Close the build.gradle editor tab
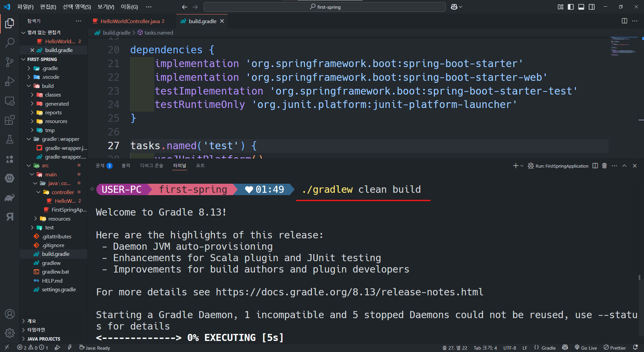644x352 pixels. click(x=222, y=21)
